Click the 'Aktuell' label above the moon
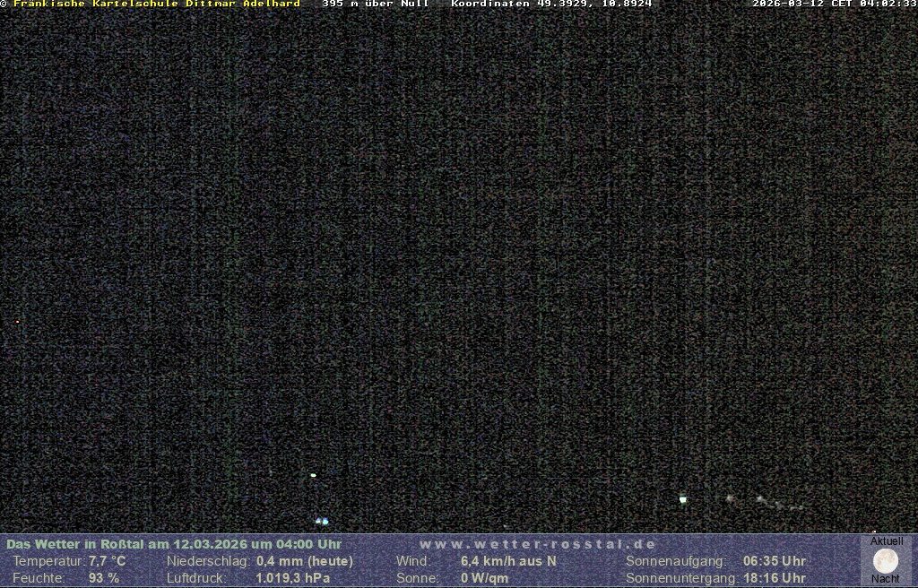918x588 pixels. click(887, 541)
